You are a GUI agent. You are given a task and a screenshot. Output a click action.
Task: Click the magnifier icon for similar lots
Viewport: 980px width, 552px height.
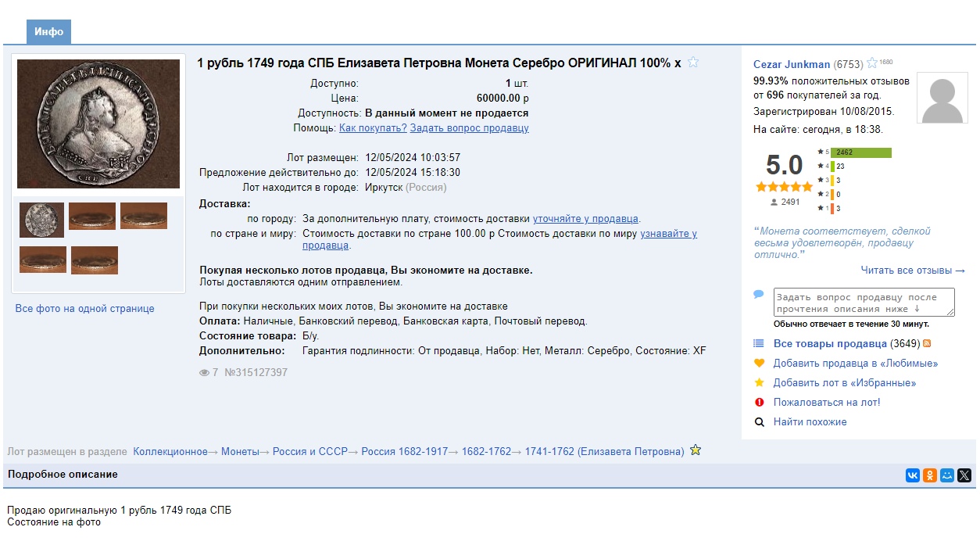coord(759,422)
